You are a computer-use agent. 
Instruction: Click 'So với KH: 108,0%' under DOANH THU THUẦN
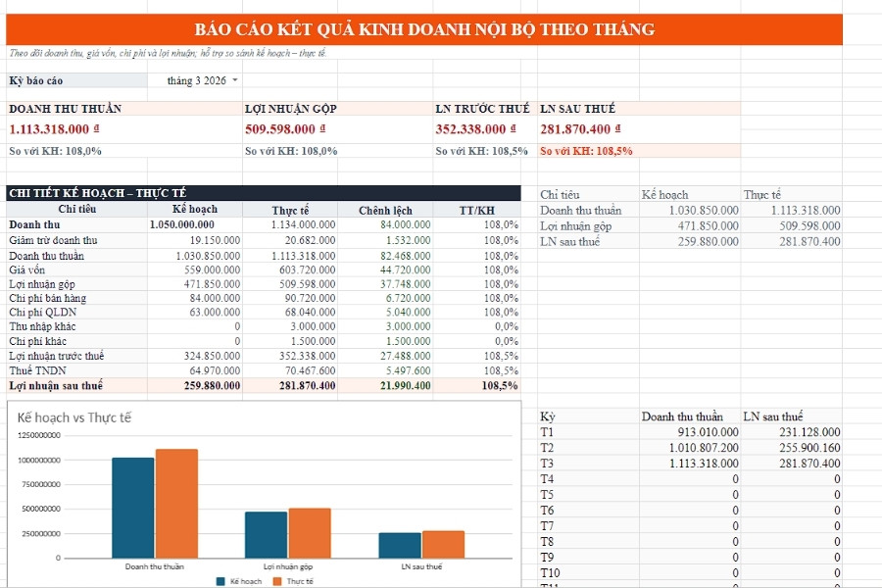(x=55, y=151)
